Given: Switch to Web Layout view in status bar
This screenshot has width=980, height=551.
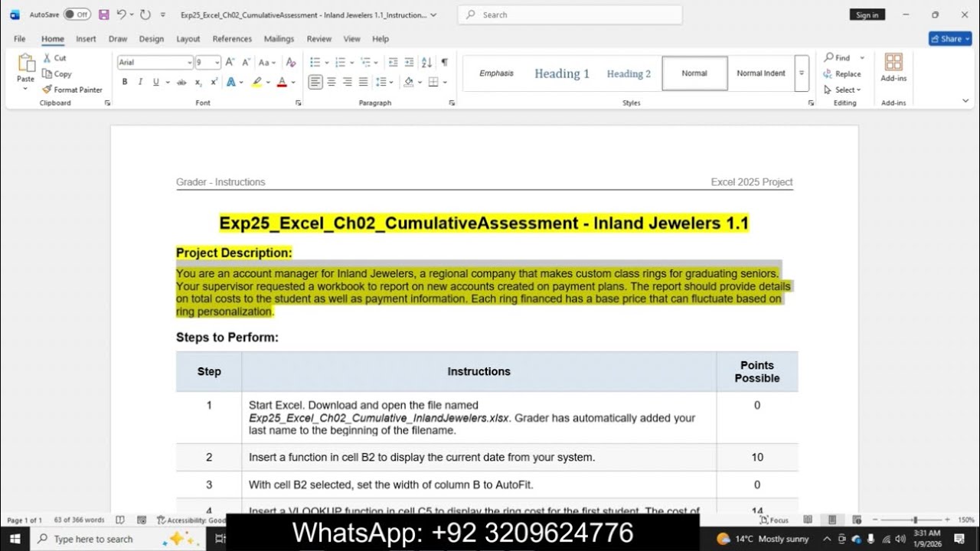Looking at the screenshot, I should [857, 520].
